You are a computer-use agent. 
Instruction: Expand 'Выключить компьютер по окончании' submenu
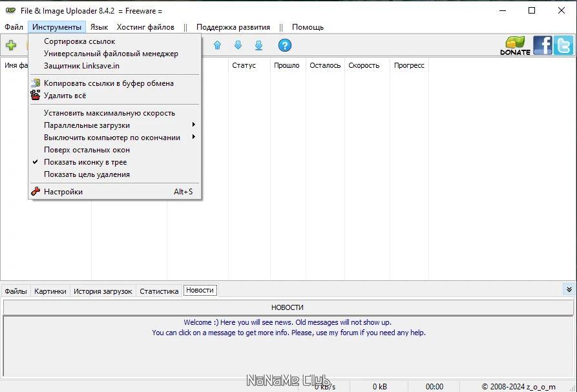coord(115,138)
